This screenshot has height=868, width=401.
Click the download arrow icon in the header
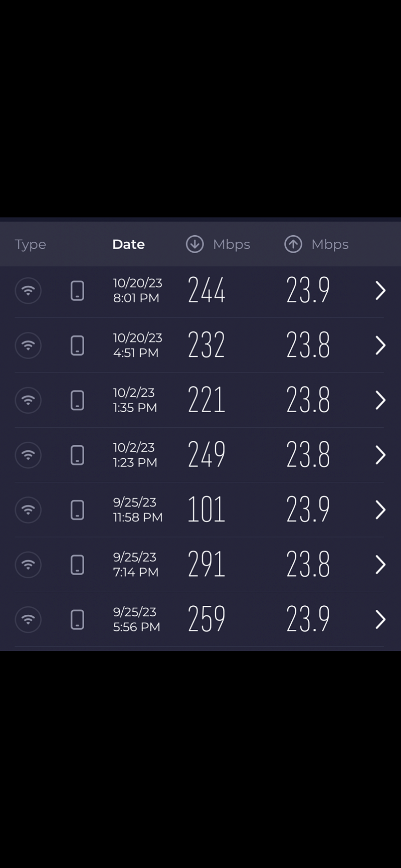[194, 244]
